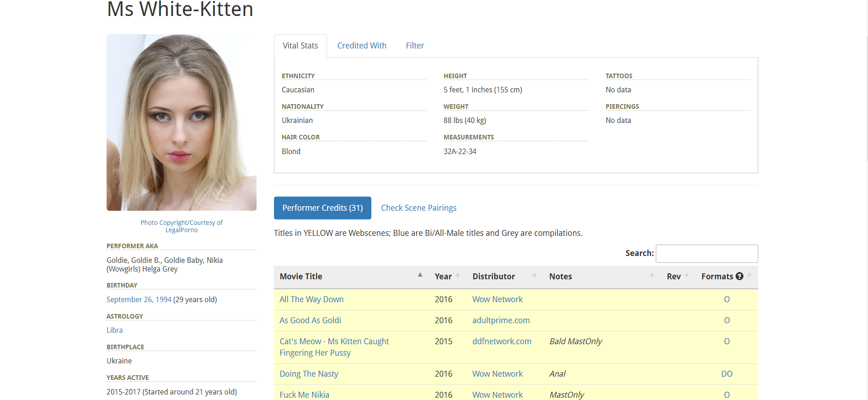Select the Bald MastOnly note

tap(575, 341)
